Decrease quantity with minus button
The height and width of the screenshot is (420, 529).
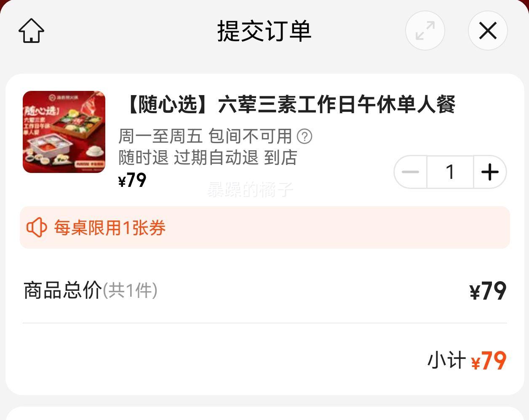tap(411, 172)
